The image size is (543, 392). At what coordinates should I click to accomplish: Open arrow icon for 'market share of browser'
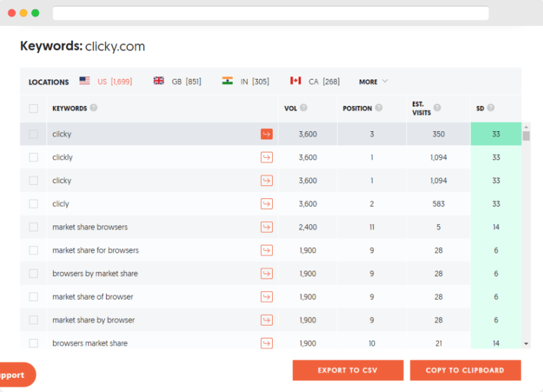pyautogui.click(x=267, y=297)
